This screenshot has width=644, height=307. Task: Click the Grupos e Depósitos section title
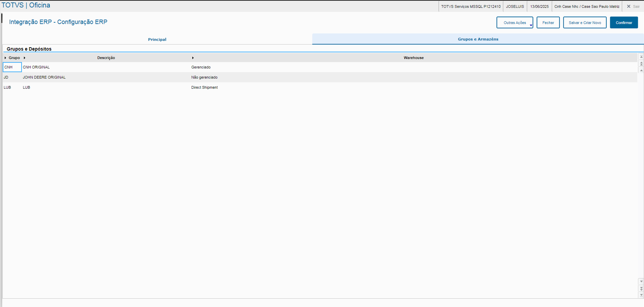(29, 49)
